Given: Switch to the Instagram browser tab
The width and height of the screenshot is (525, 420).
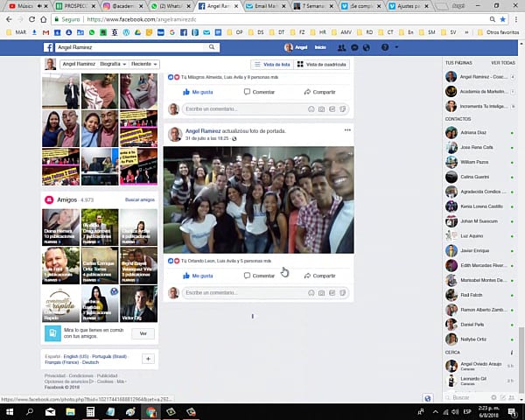Looking at the screenshot, I should 122,6.
